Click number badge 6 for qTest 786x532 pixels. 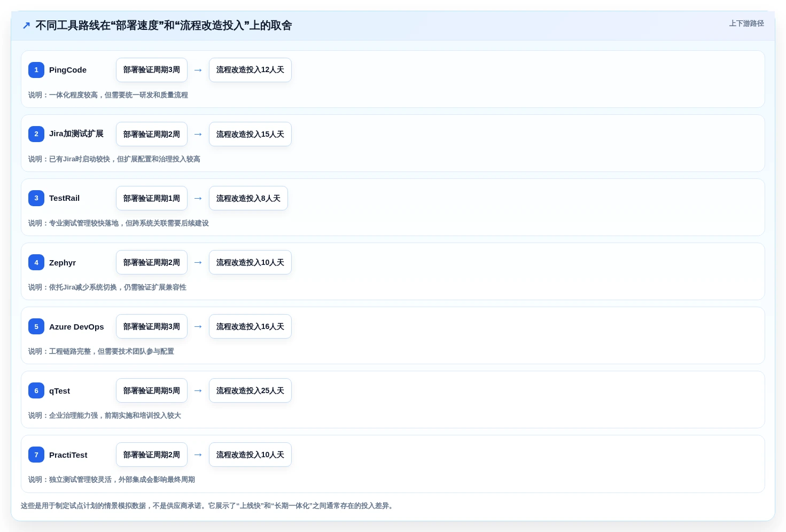click(x=36, y=390)
